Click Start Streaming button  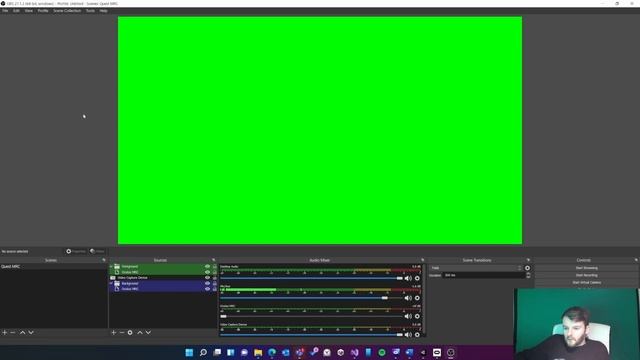[587, 268]
